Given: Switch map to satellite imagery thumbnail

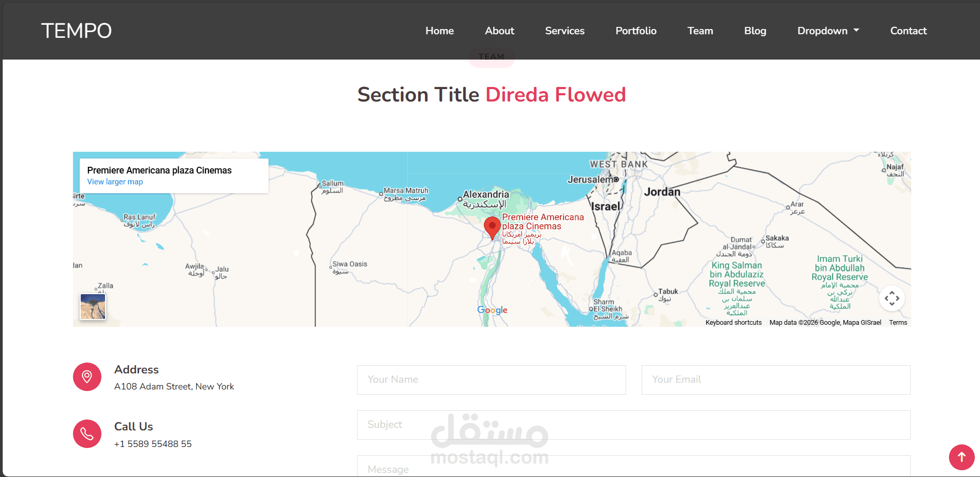Looking at the screenshot, I should 93,307.
